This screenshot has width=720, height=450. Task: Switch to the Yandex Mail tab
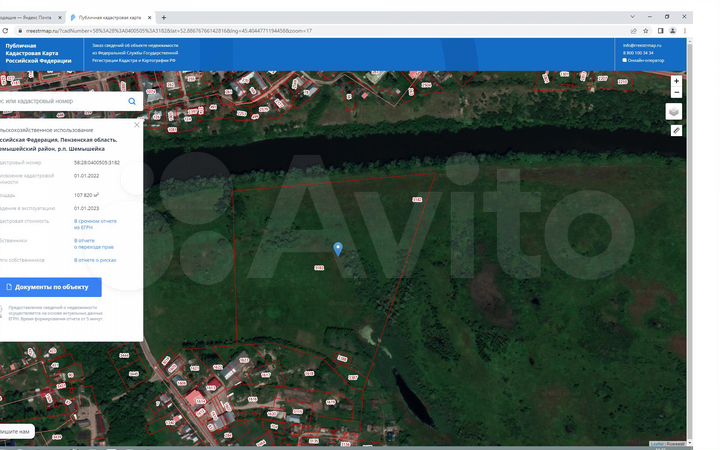[x=28, y=18]
